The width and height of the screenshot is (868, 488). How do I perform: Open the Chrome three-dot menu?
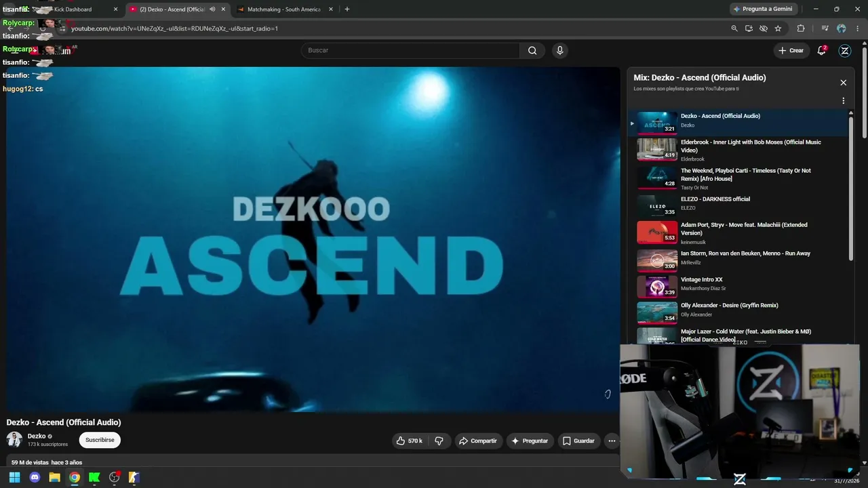pos(858,28)
